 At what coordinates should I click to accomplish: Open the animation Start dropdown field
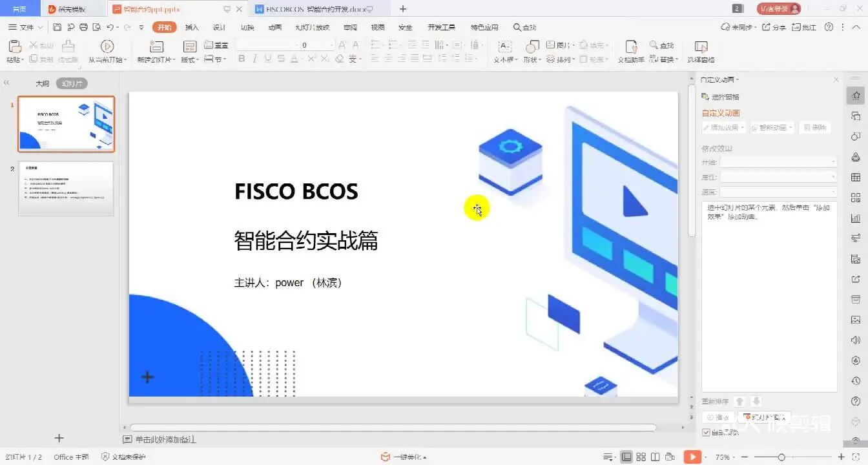click(779, 161)
